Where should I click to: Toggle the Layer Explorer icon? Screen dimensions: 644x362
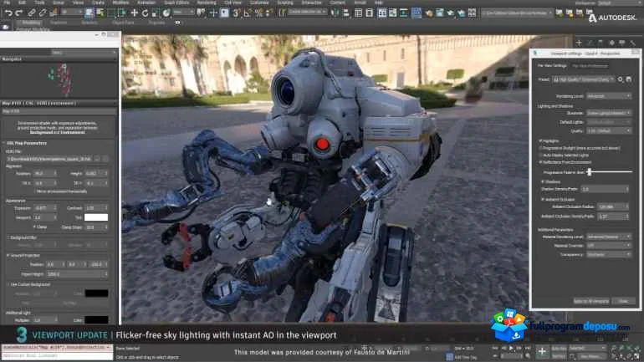tap(369, 13)
